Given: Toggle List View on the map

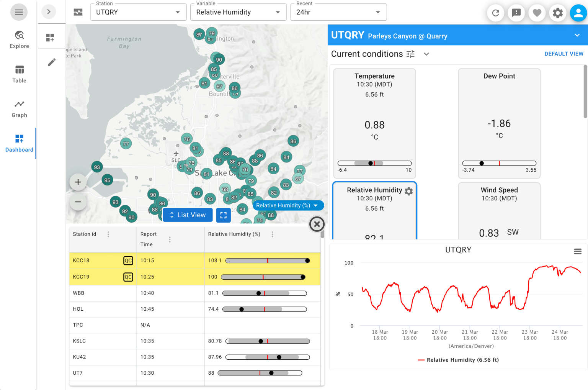Looking at the screenshot, I should click(188, 215).
